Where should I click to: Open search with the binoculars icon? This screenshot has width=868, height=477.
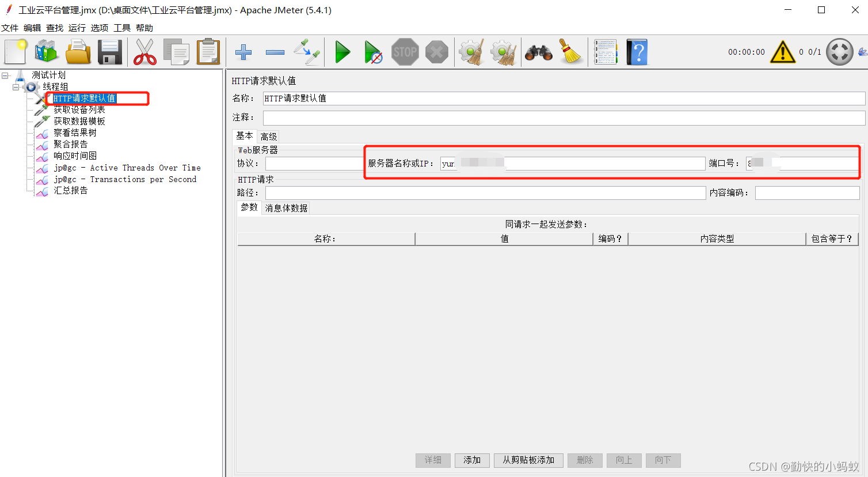click(x=539, y=52)
